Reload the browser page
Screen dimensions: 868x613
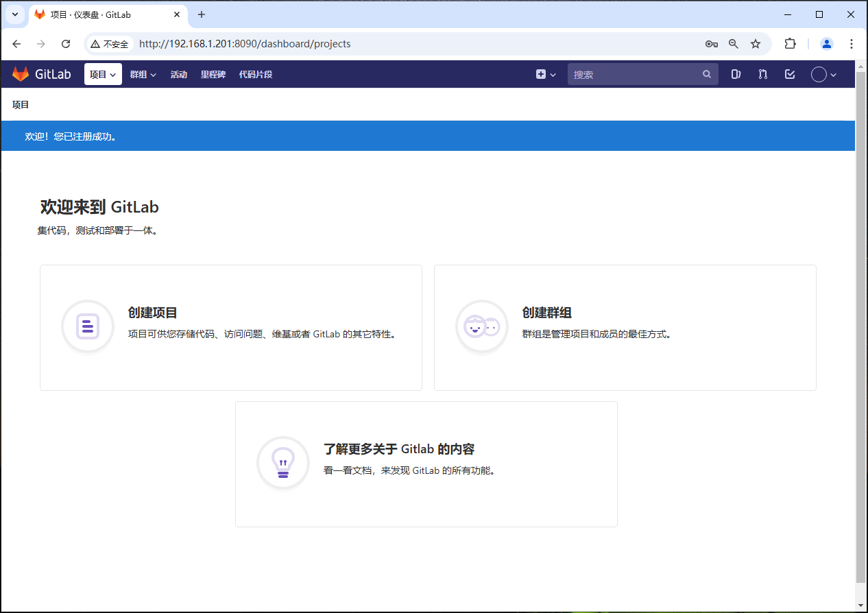[x=66, y=44]
